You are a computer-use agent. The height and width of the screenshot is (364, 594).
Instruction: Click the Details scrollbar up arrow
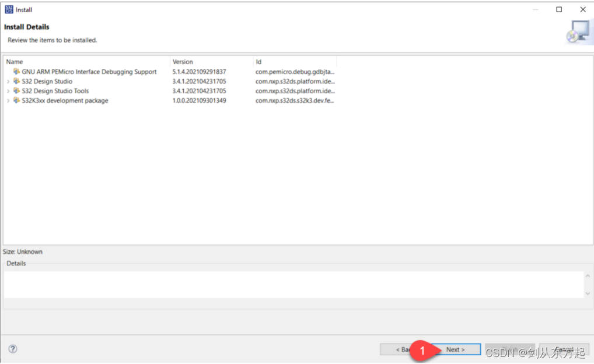click(588, 276)
